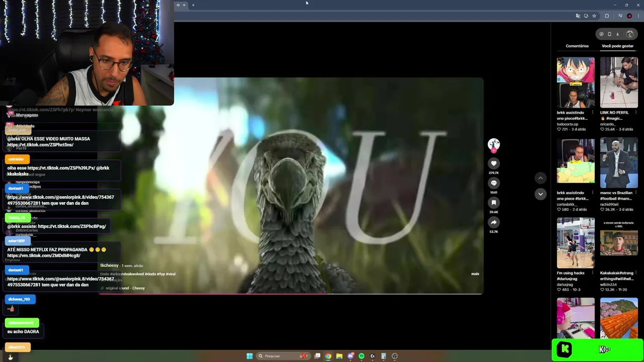644x362 pixels.
Task: Open the willzin334 author name
Action: pos(609,285)
